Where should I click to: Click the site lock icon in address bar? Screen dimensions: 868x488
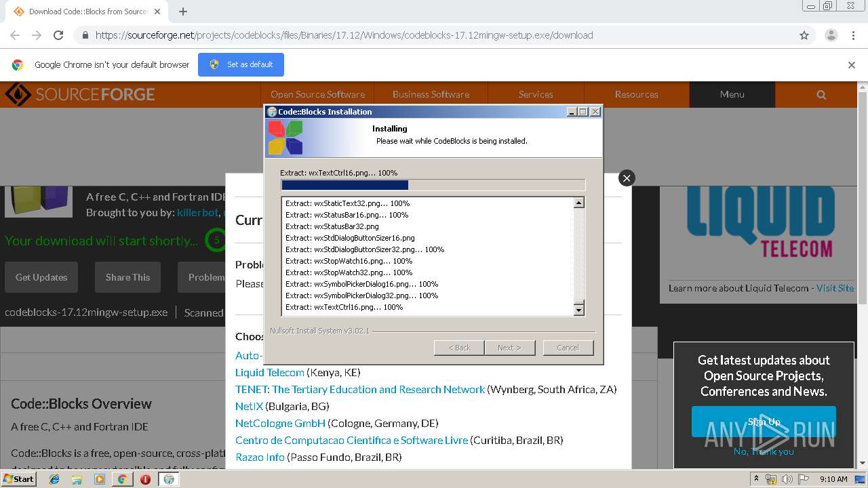click(x=84, y=35)
